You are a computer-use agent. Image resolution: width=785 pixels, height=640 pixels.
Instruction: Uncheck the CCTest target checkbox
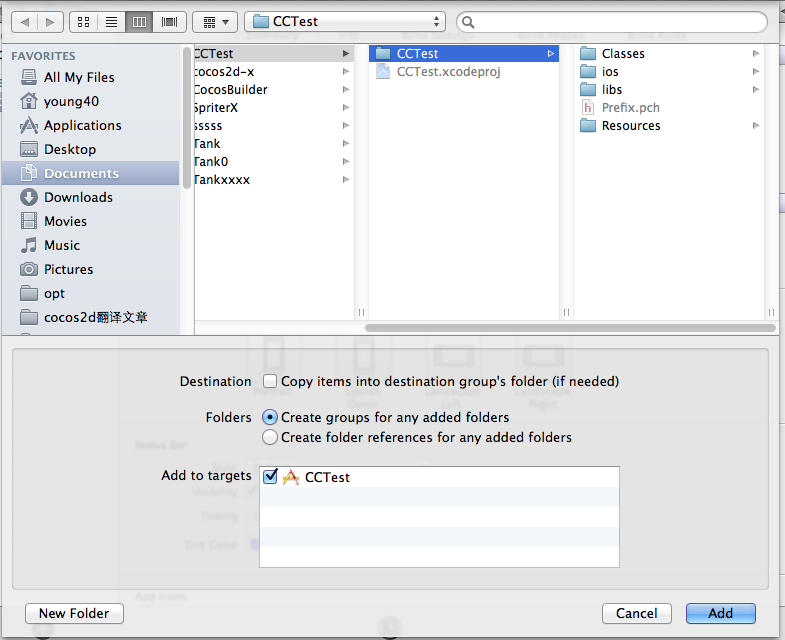coord(270,476)
